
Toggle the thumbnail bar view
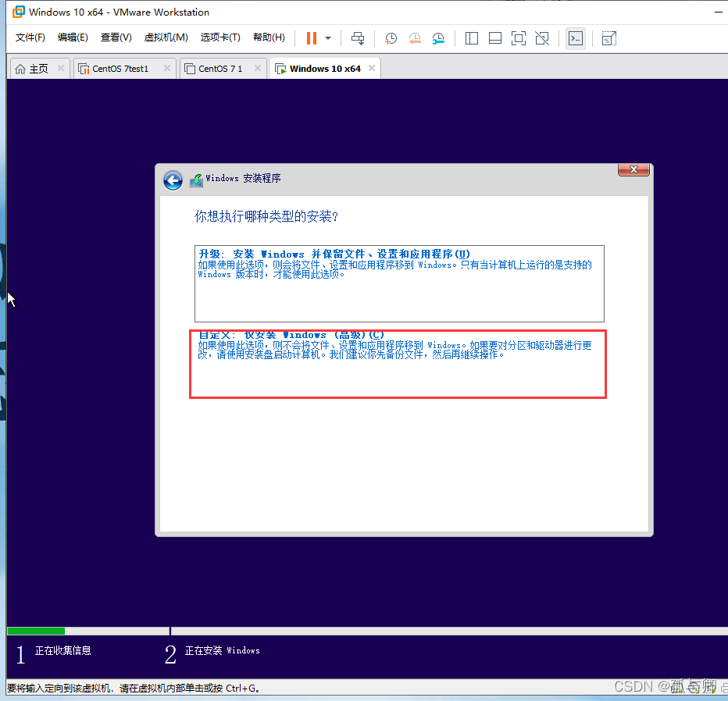coord(495,38)
